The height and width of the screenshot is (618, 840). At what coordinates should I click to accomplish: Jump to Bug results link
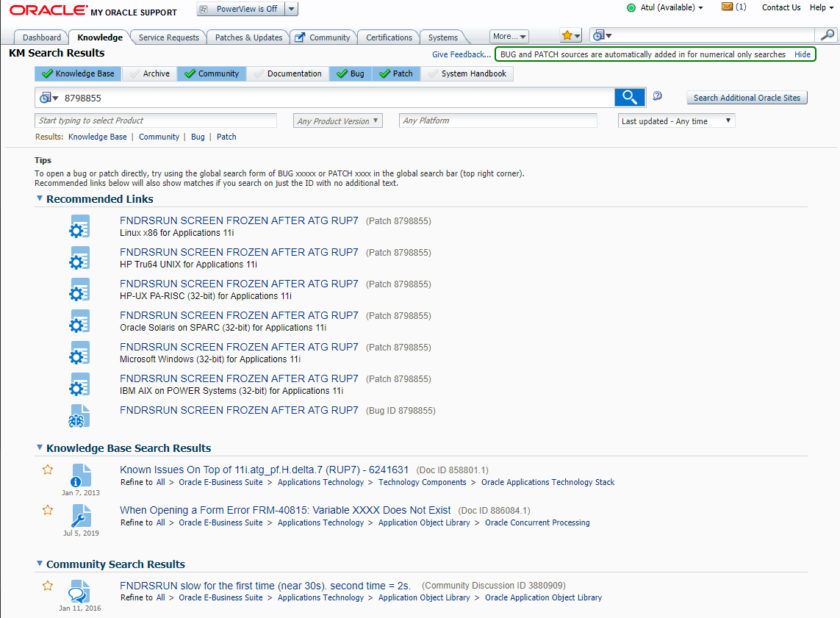tap(198, 137)
